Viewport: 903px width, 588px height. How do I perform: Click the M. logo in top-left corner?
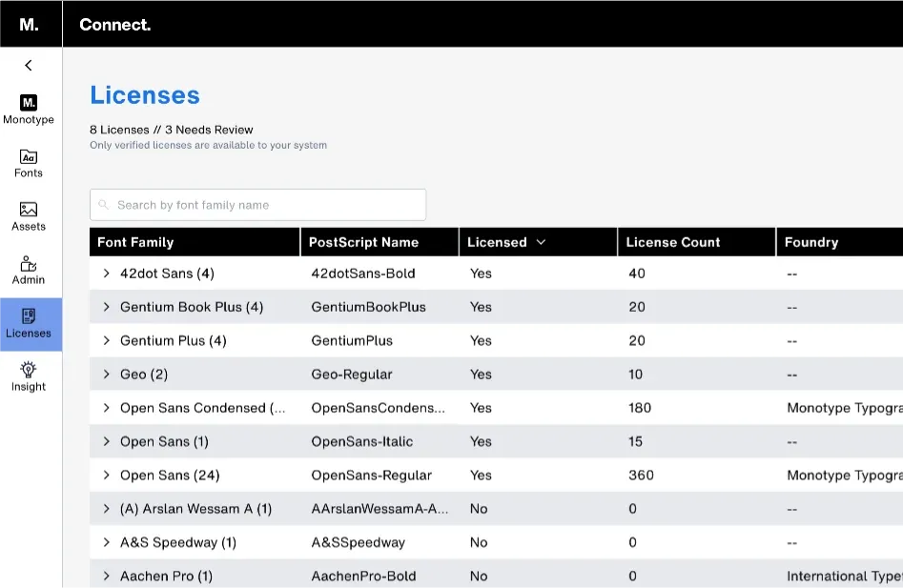click(x=29, y=24)
